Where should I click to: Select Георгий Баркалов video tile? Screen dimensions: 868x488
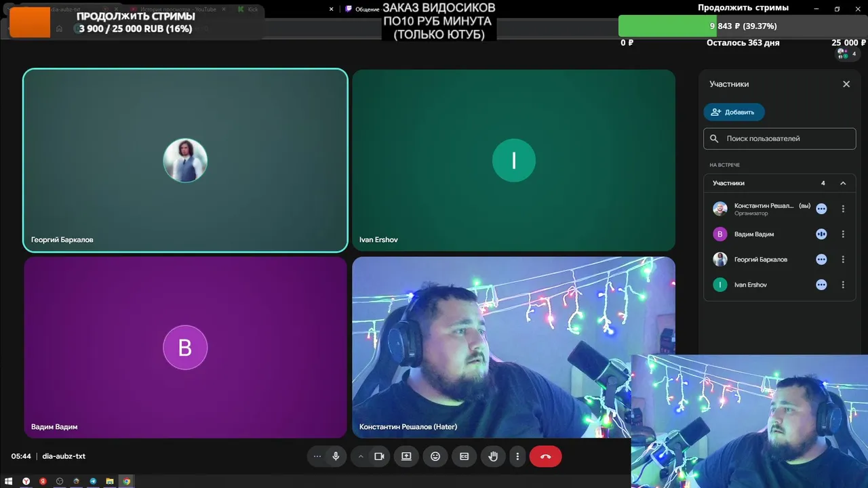point(185,161)
